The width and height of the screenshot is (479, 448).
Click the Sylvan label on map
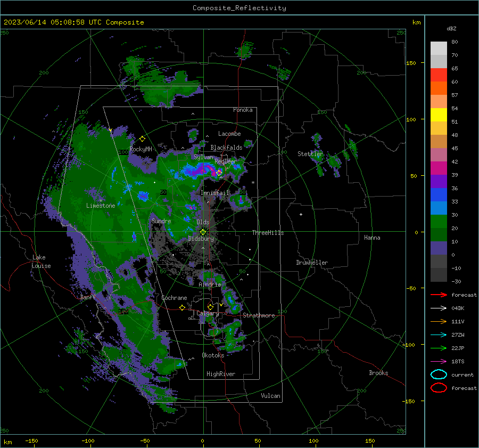coord(203,157)
